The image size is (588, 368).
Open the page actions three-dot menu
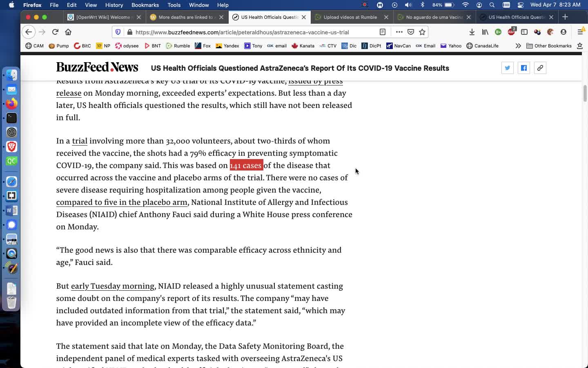point(399,32)
